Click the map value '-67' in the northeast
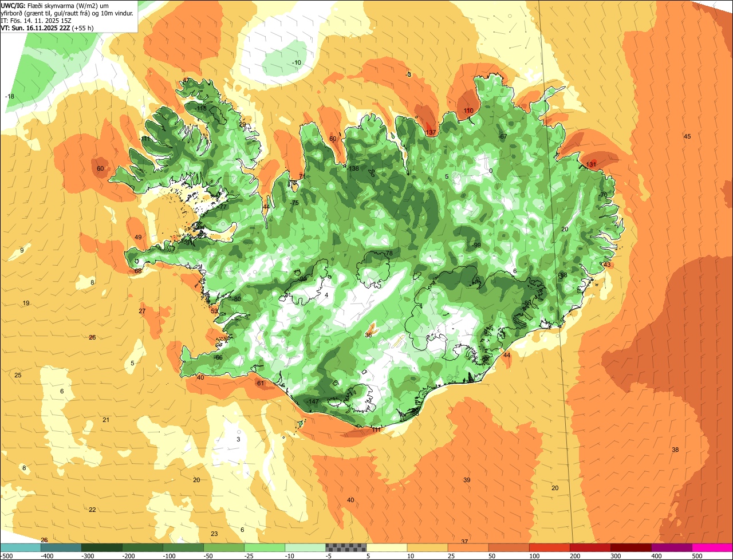 (x=503, y=136)
